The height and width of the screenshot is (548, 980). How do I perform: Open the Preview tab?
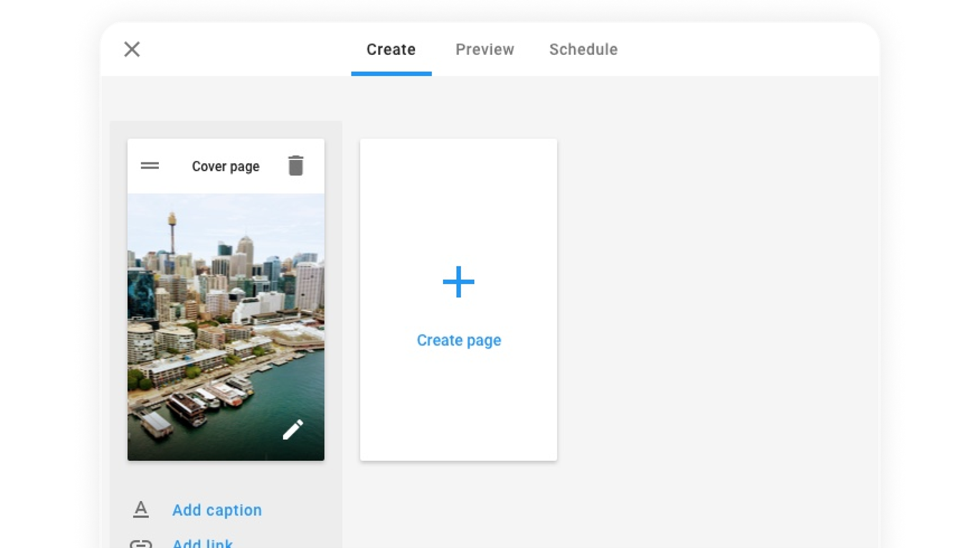click(x=485, y=50)
